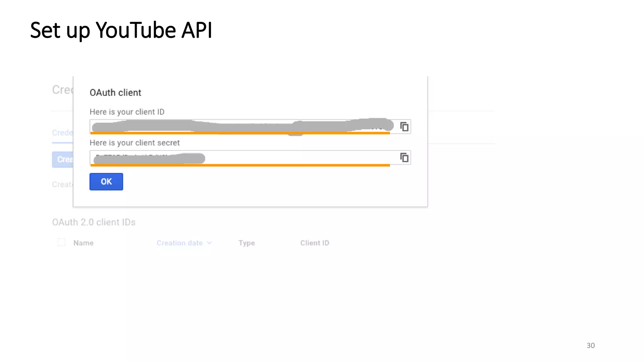Tick the select-all checkbox beside Name
This screenshot has height=362, width=644.
coord(61,242)
